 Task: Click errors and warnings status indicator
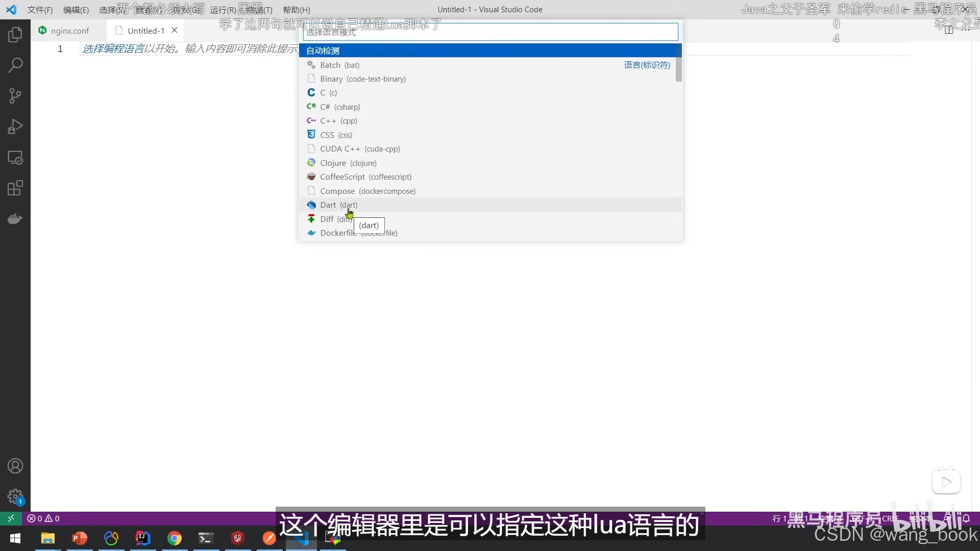point(43,518)
